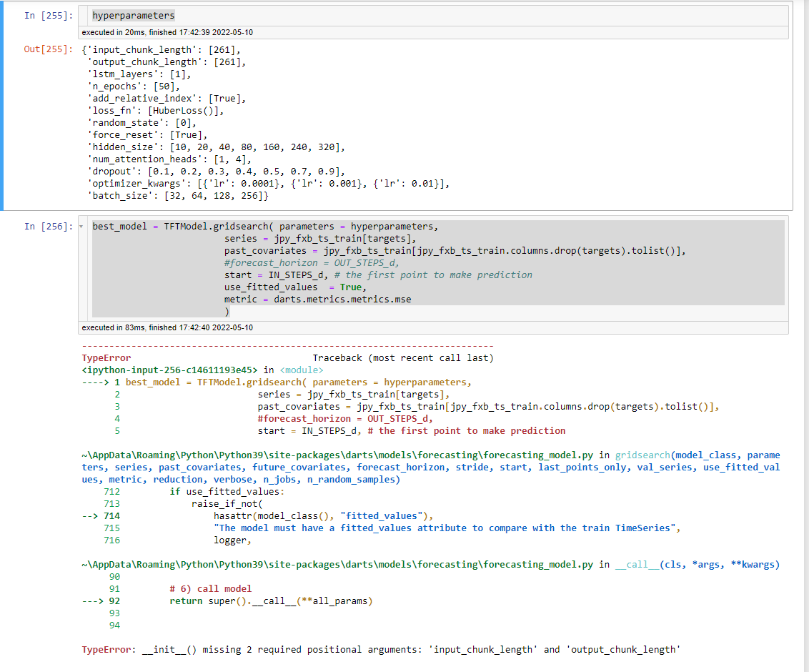Click the 'optimizer_kwargs' output line

tap(268, 184)
